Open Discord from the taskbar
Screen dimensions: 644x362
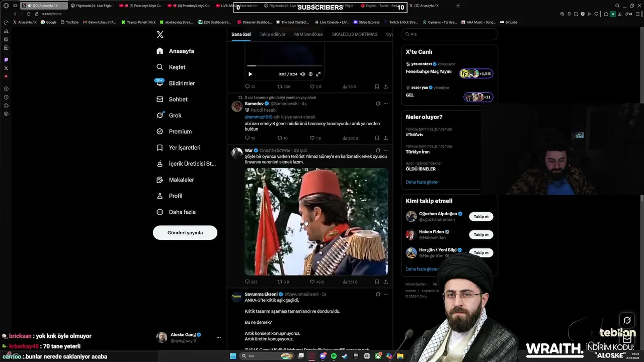click(x=323, y=356)
